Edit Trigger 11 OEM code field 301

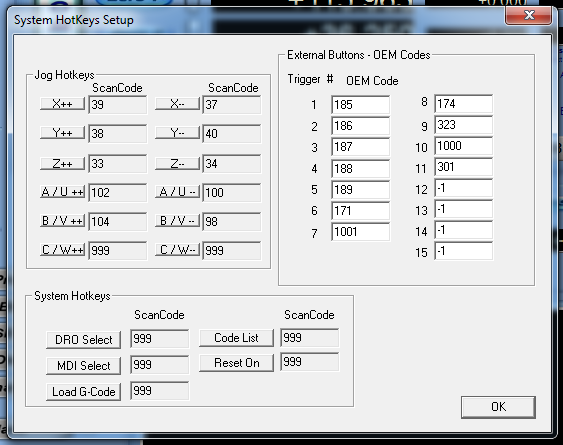coord(464,167)
